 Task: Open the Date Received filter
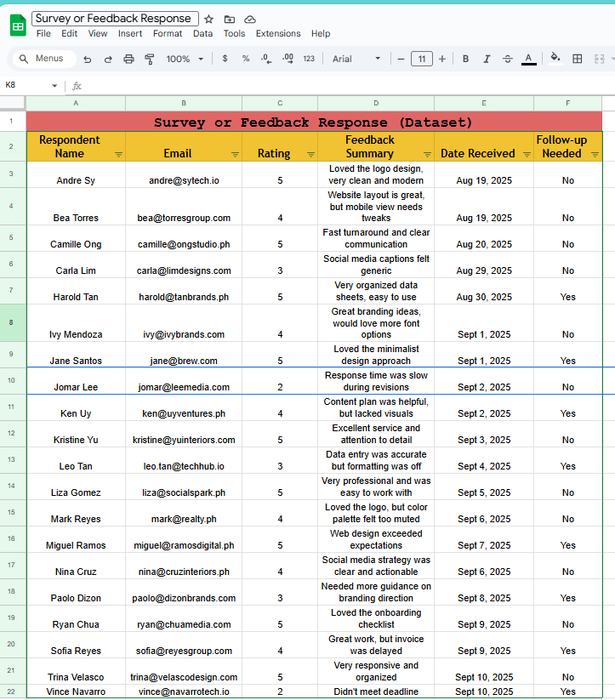[x=527, y=155]
